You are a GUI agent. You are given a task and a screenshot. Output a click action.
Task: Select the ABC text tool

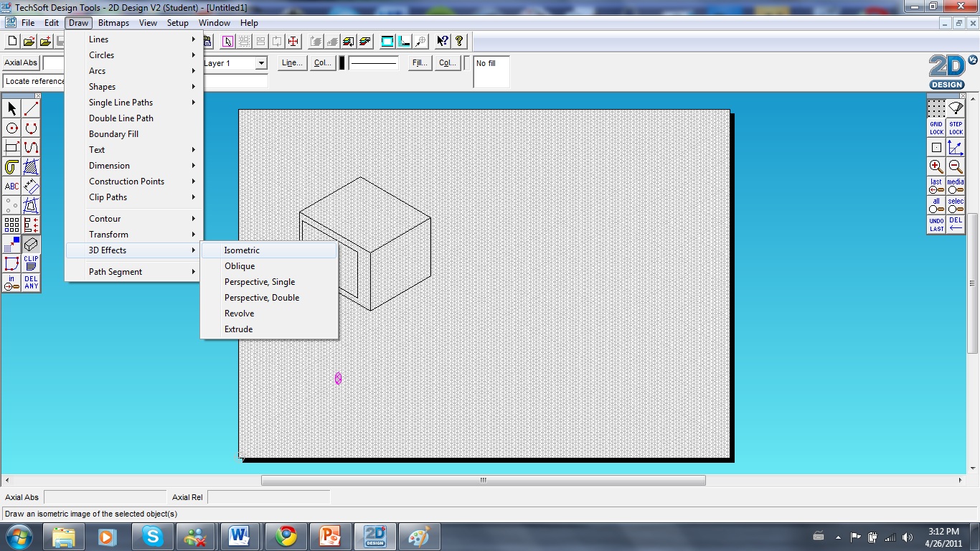point(11,186)
